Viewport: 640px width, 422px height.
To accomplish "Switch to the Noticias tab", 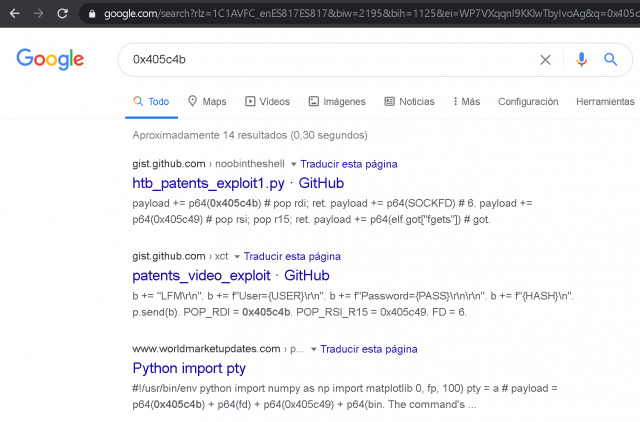I will click(x=409, y=102).
